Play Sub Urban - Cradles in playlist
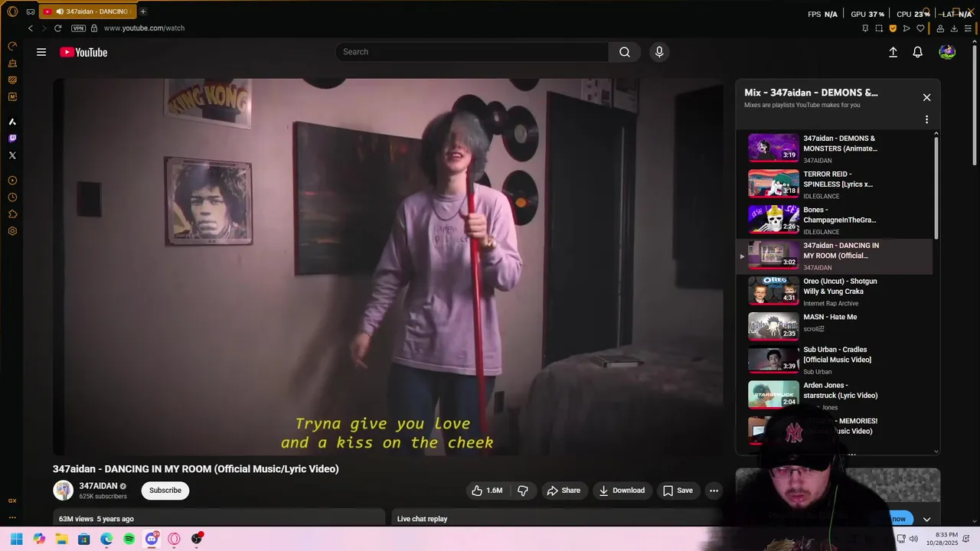This screenshot has height=551, width=980. click(835, 360)
